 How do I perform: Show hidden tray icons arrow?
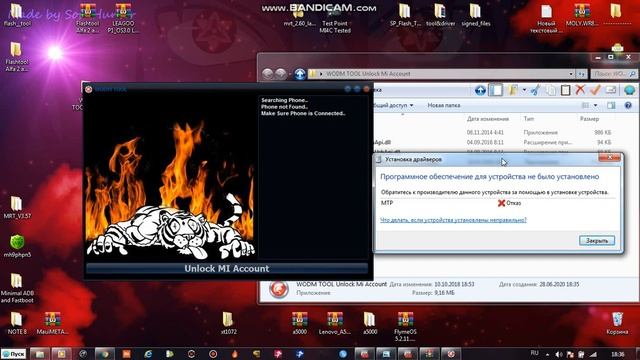point(547,355)
